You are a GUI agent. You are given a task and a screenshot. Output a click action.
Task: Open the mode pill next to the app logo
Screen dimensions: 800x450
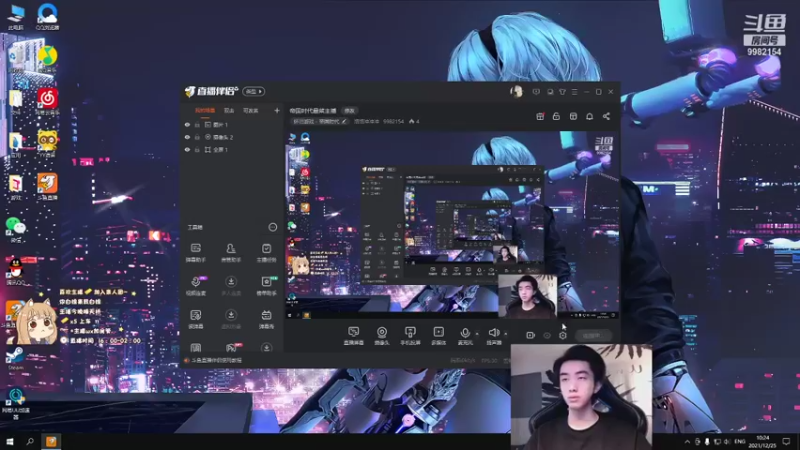tap(253, 91)
